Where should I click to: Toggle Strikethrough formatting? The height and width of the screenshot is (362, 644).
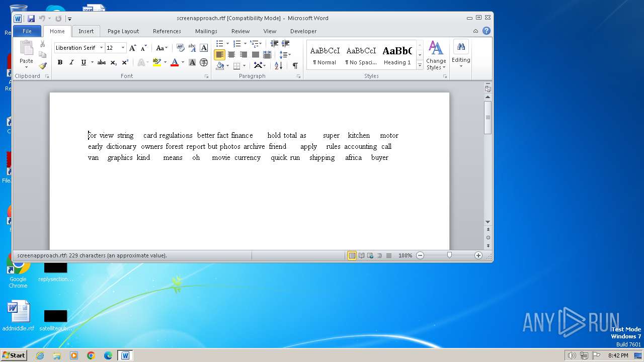point(102,62)
